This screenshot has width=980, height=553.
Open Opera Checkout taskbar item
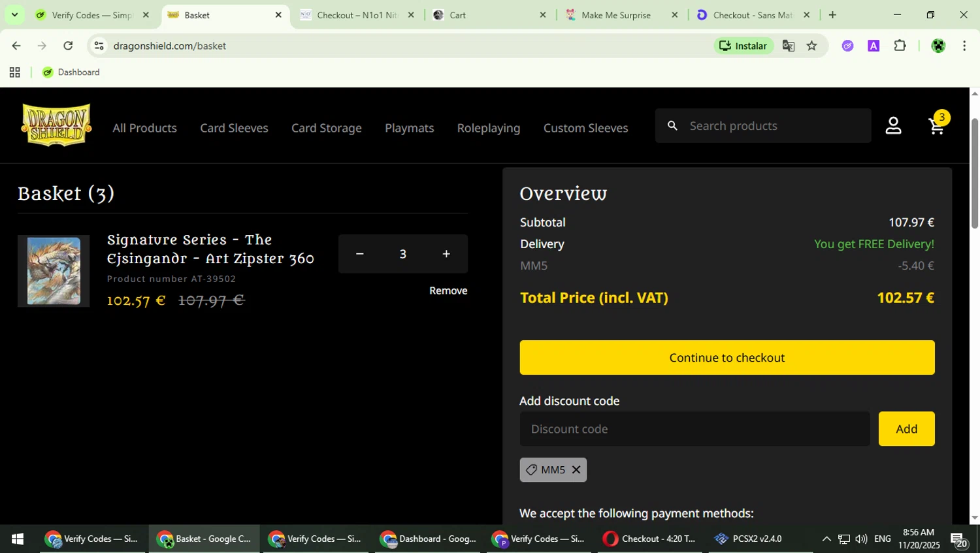[651, 539]
